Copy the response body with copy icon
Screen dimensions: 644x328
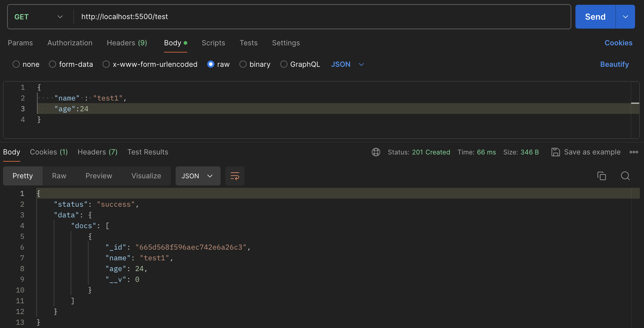click(601, 176)
